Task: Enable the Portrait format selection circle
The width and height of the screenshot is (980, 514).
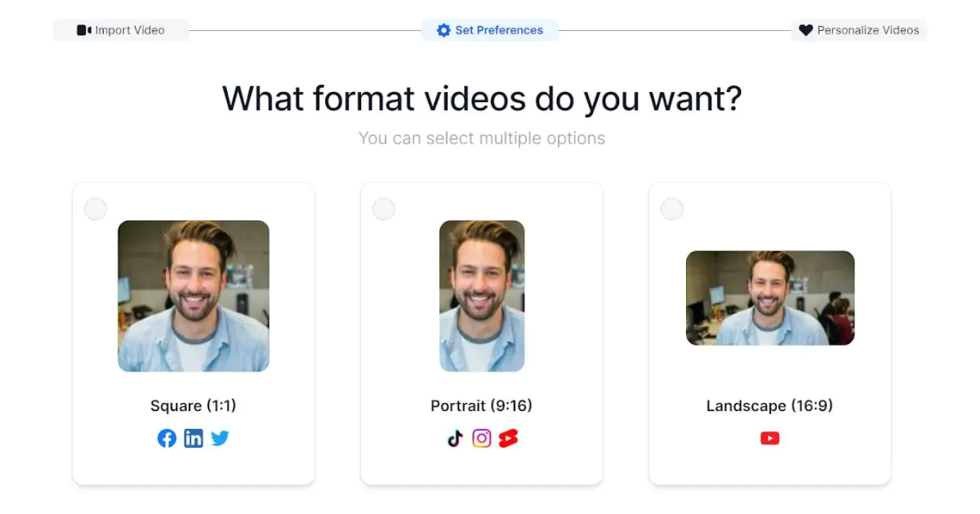Action: (x=384, y=209)
